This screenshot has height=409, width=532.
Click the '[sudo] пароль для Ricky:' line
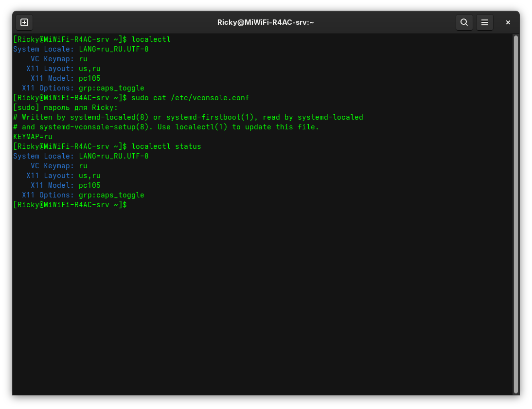pyautogui.click(x=66, y=107)
